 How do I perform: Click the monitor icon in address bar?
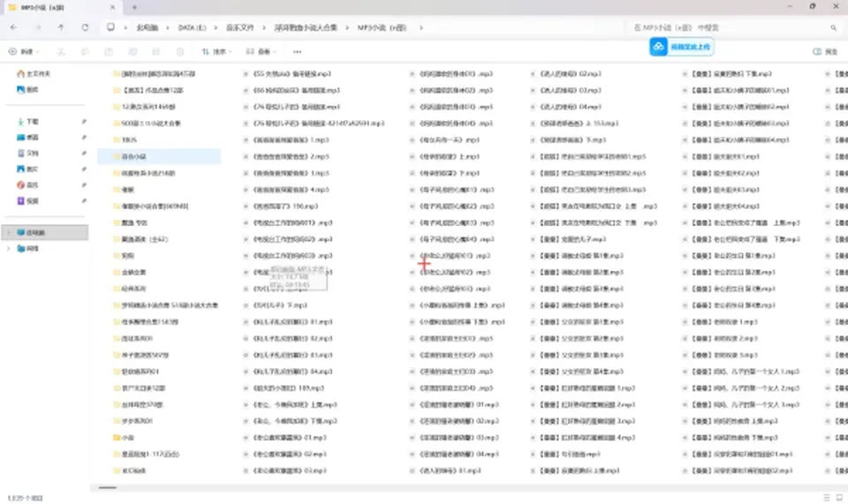(x=111, y=27)
